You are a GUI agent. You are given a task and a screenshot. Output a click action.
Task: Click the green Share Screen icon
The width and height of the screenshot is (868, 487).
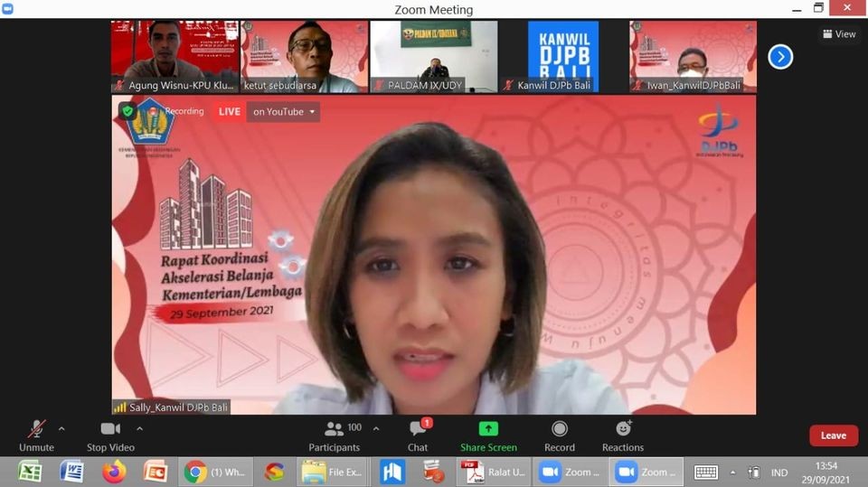tap(488, 429)
